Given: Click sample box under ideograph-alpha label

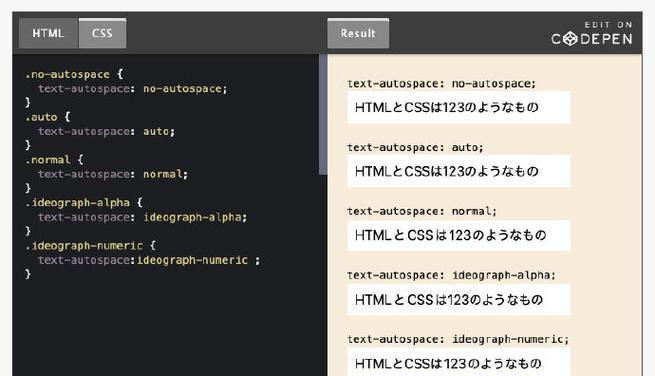Looking at the screenshot, I should (459, 300).
